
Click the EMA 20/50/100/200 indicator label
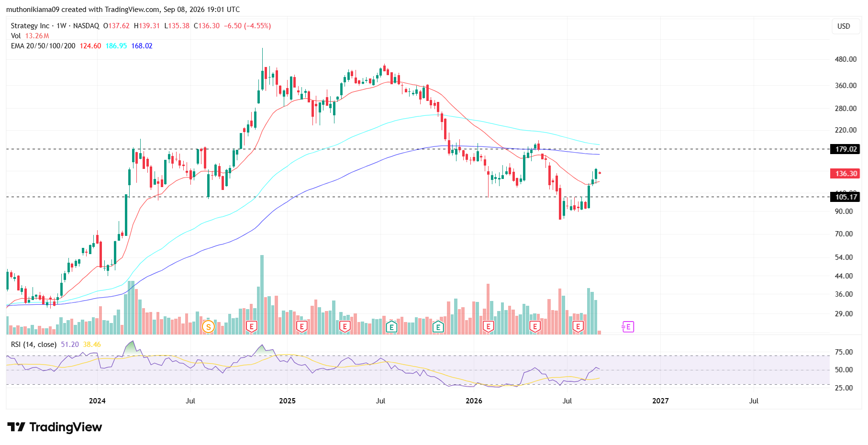coord(43,46)
